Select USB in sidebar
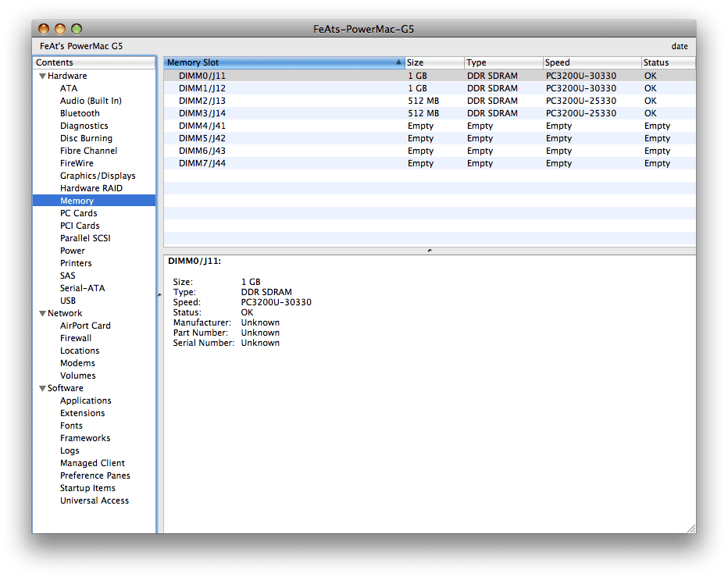 68,301
